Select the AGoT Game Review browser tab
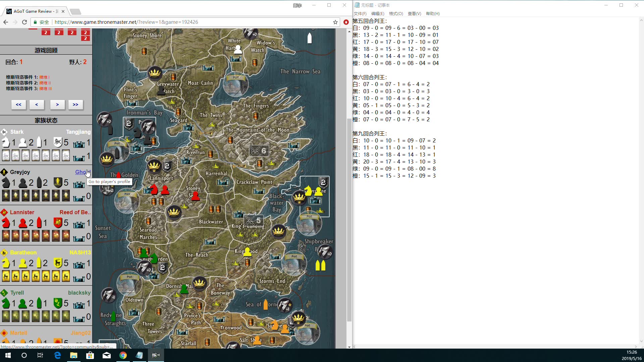 tap(35, 11)
